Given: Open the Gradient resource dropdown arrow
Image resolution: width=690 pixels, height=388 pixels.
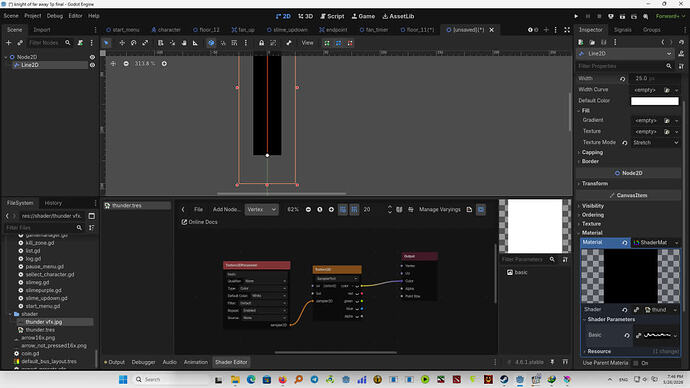Looking at the screenshot, I should 676,120.
